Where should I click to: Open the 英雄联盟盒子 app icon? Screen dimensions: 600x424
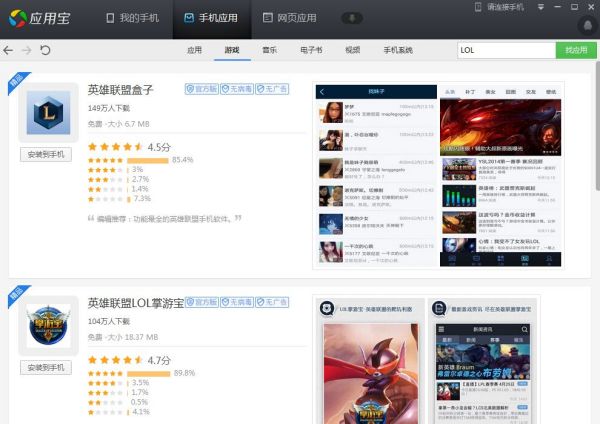pos(47,112)
